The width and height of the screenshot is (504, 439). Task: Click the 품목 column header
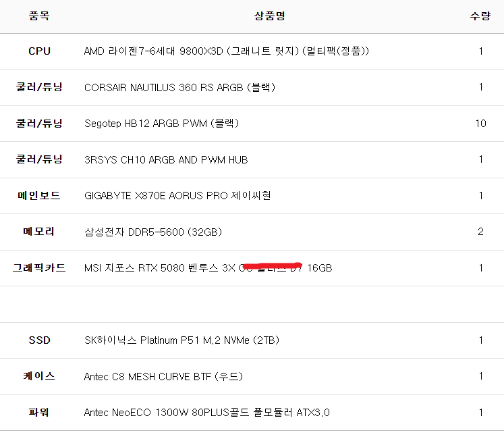pyautogui.click(x=39, y=16)
